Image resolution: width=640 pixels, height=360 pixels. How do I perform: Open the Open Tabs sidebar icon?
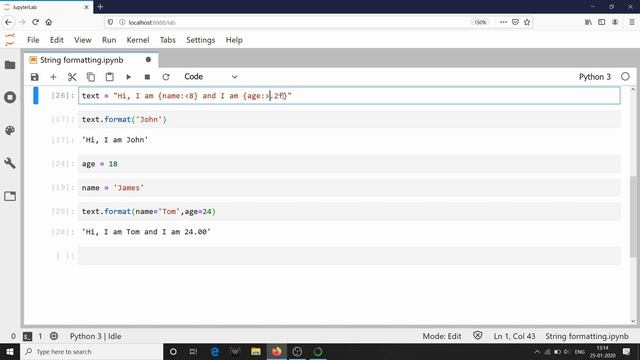click(x=10, y=196)
